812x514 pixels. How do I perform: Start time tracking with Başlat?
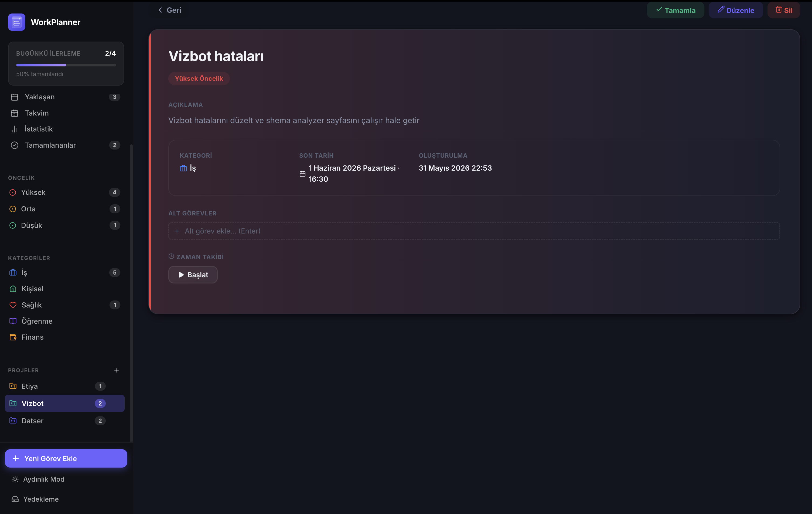click(193, 275)
